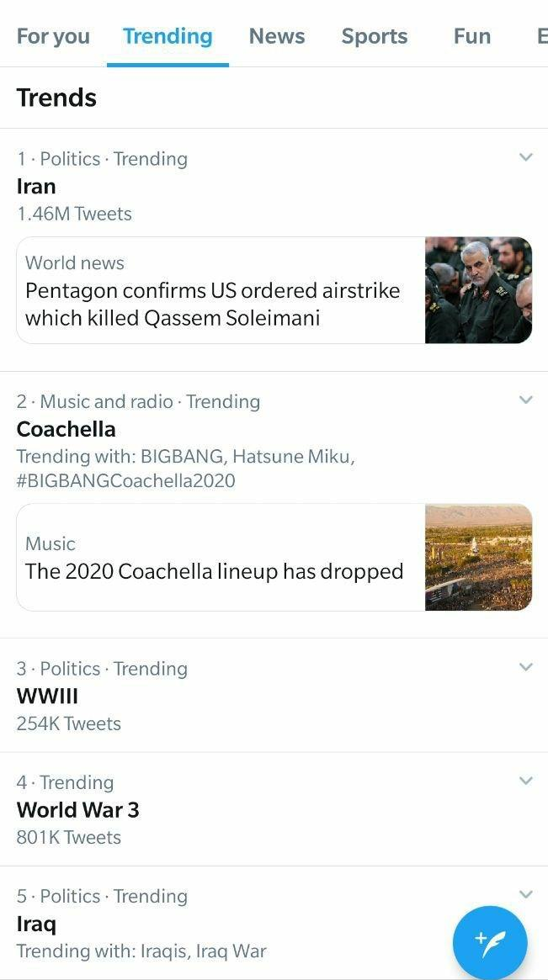Open the WWIII trending topic

pyautogui.click(x=48, y=696)
